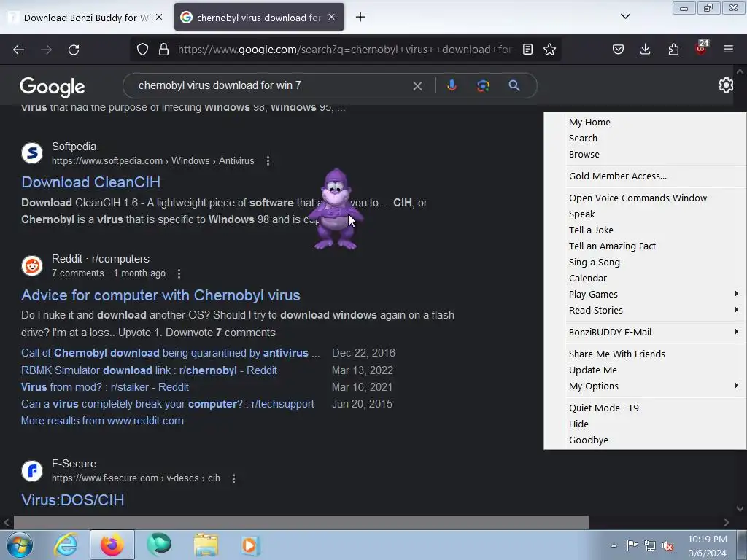Screen dimensions: 747x560
Task: Open more options for Reddit result
Action: [x=179, y=274]
